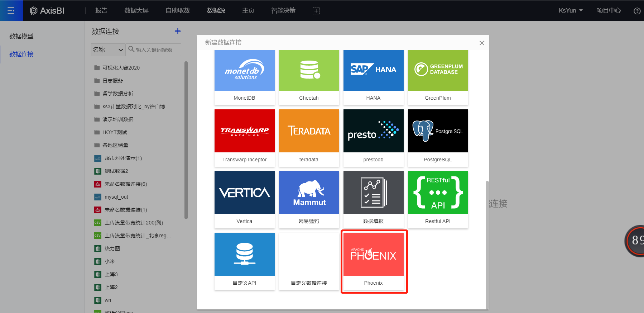Image resolution: width=644 pixels, height=313 pixels.
Task: Open the help question mark icon
Action: 637,11
